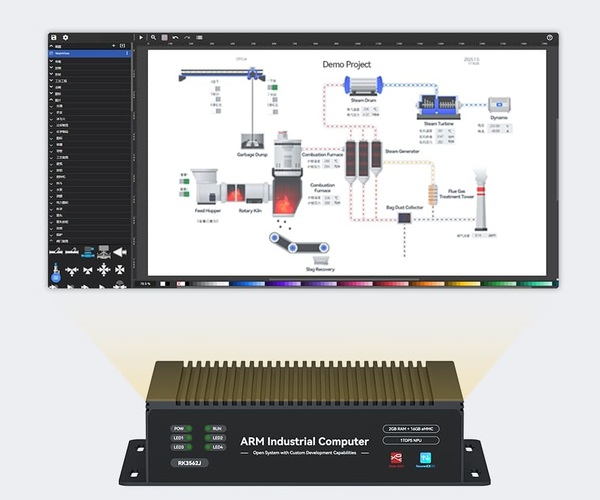Select the Steam Turbine on the canvas
600x500 pixels.
438,106
